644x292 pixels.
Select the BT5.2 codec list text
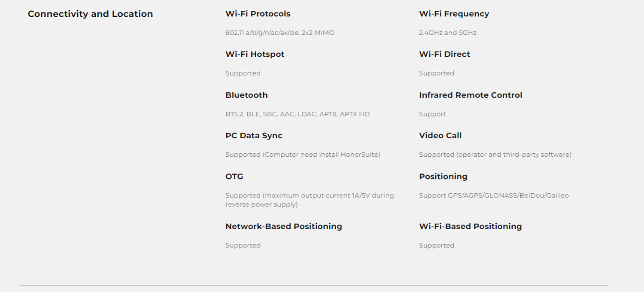tap(297, 114)
